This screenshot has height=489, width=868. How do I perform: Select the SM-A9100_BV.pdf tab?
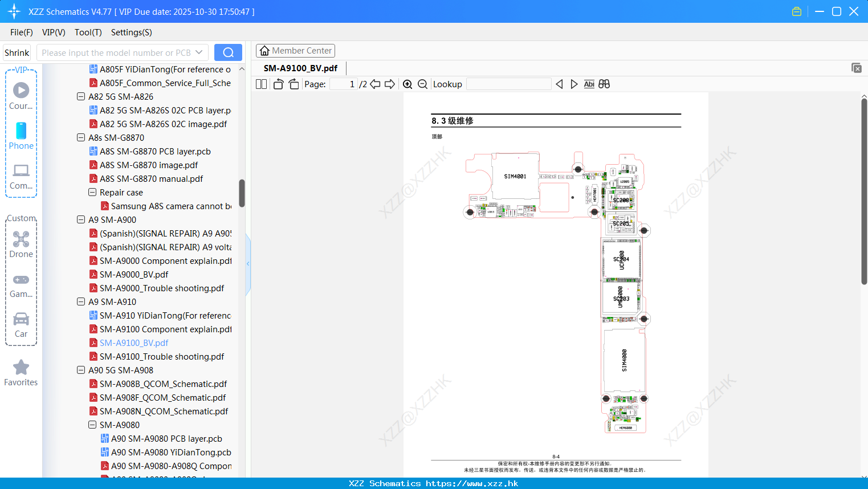[x=300, y=68]
